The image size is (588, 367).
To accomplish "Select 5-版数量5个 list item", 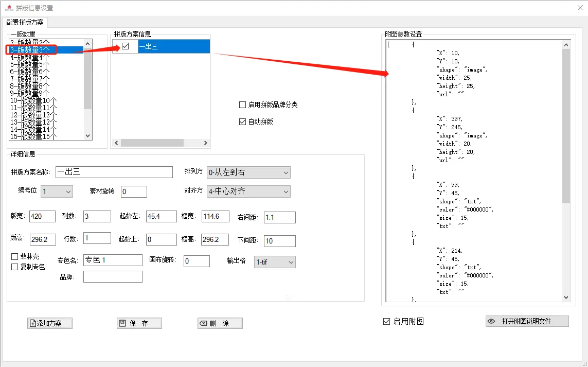I will [x=46, y=64].
